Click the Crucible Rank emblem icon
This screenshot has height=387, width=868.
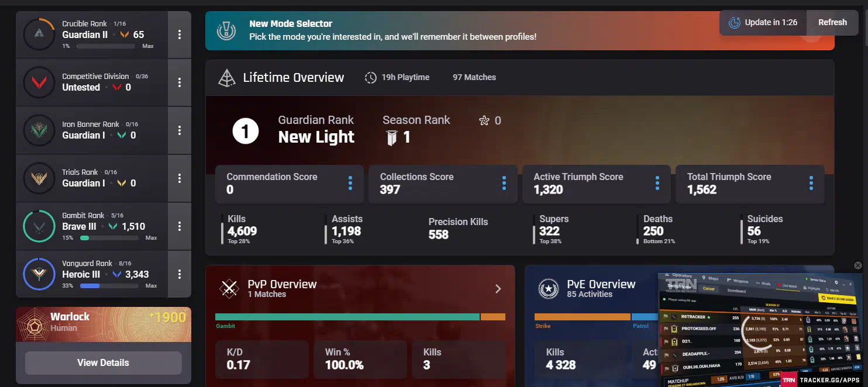click(39, 34)
